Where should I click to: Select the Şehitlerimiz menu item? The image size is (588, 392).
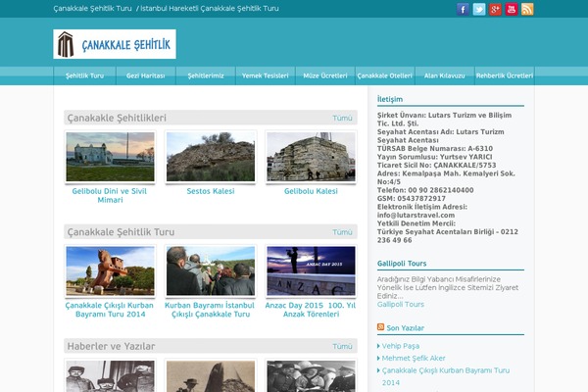206,75
